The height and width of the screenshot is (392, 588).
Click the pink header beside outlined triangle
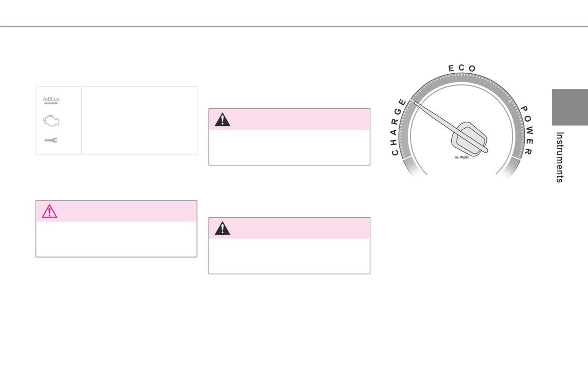tap(116, 211)
